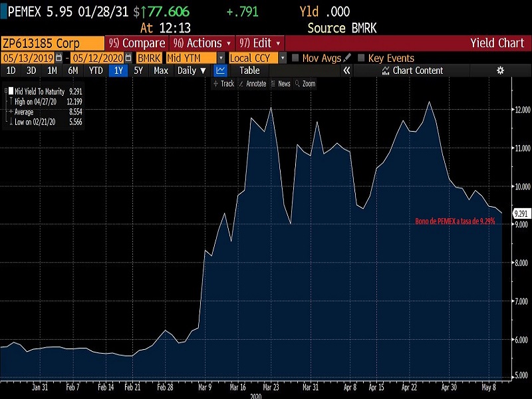
Task: Collapse panel with double chevron icon
Action: tap(346, 70)
